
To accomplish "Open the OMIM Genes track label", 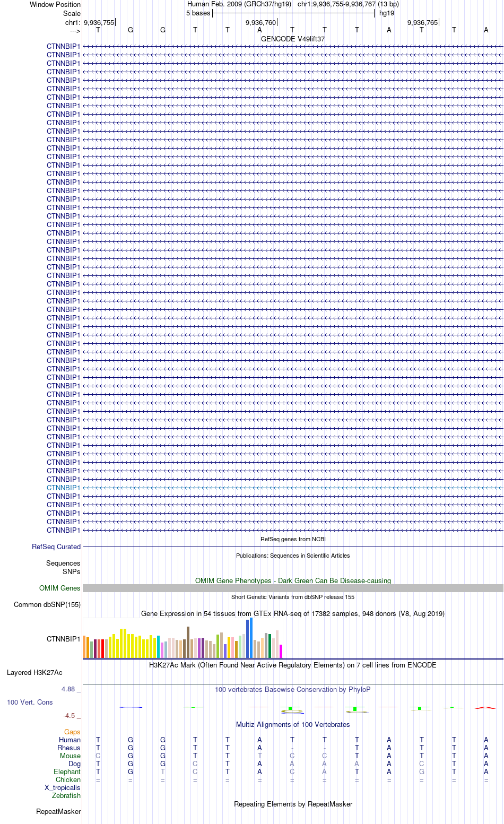I will point(60,588).
